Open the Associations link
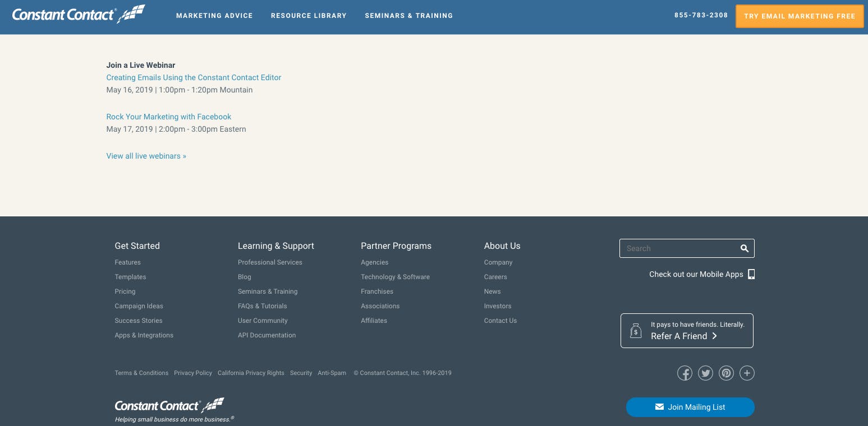The width and height of the screenshot is (868, 426). pos(380,306)
